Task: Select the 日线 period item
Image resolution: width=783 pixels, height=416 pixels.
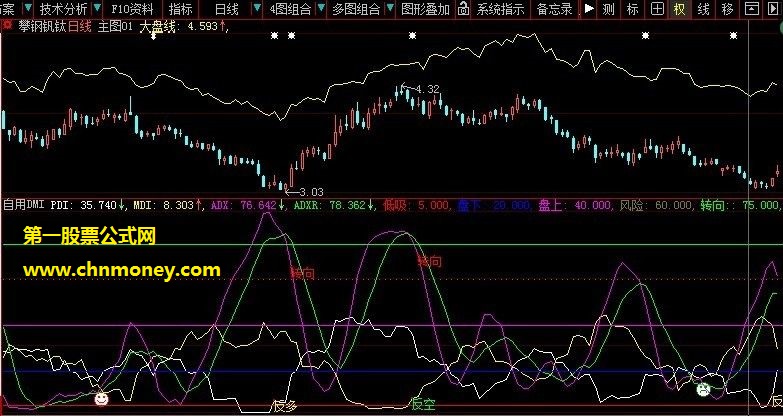Action: click(x=227, y=8)
